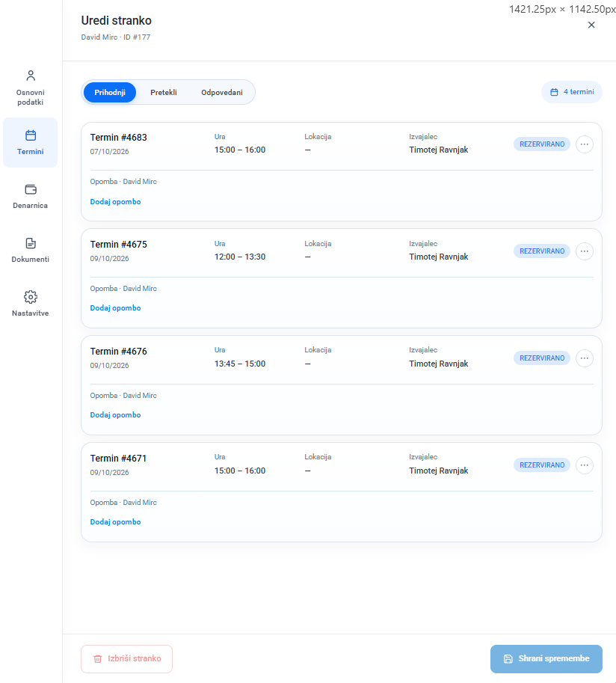The height and width of the screenshot is (683, 616).
Task: Select Termini calendar icon in sidebar
Action: [31, 135]
